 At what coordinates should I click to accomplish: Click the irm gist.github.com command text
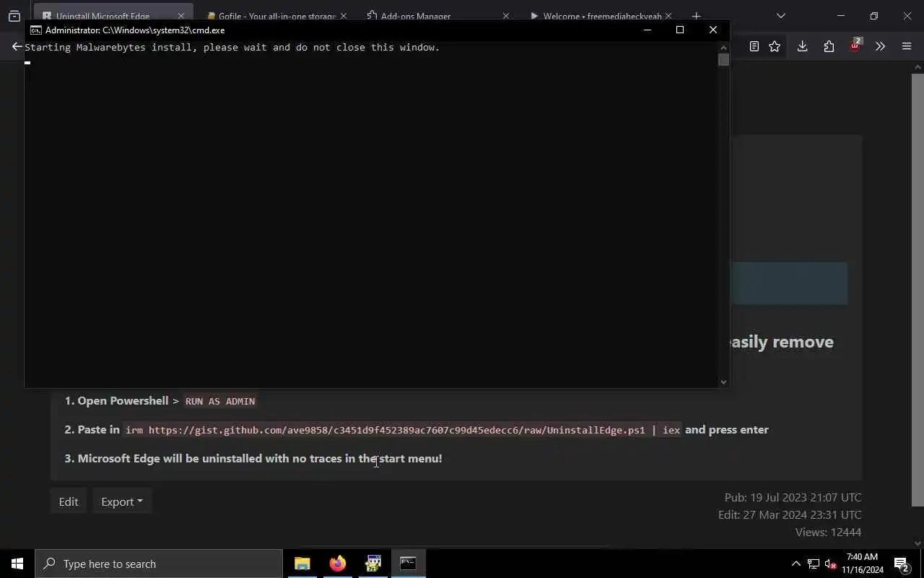coord(403,430)
